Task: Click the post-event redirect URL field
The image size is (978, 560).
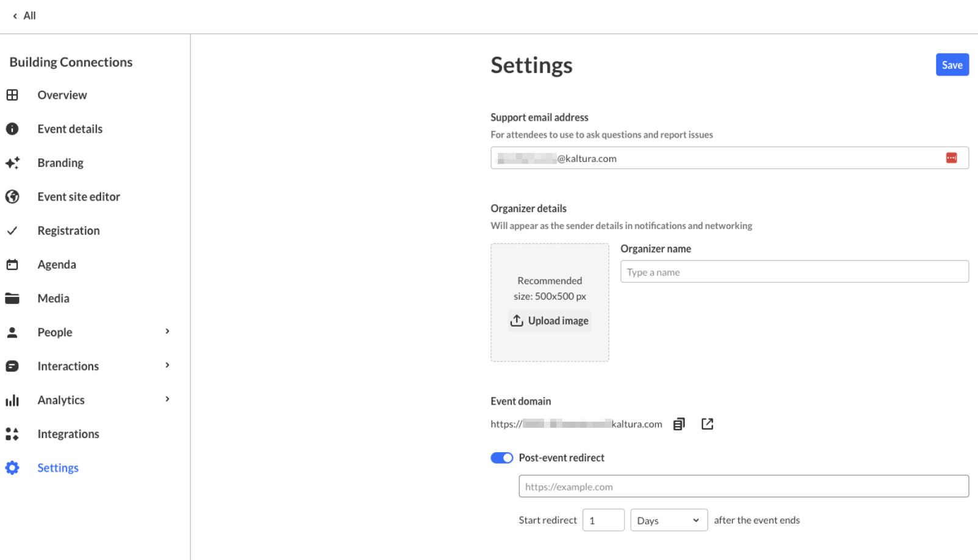Action: point(743,486)
